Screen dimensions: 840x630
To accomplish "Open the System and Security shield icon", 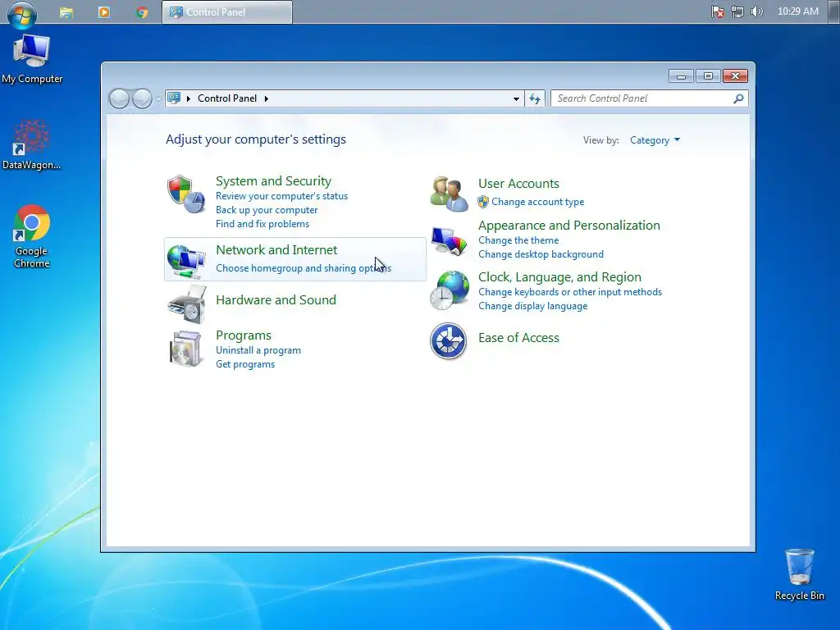I will (x=186, y=194).
